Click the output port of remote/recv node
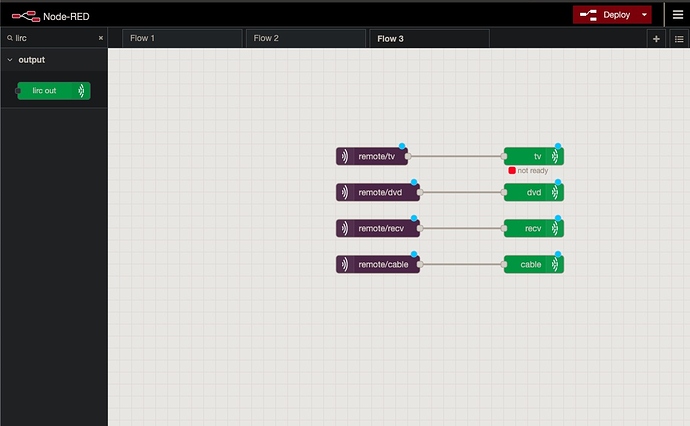 point(420,228)
